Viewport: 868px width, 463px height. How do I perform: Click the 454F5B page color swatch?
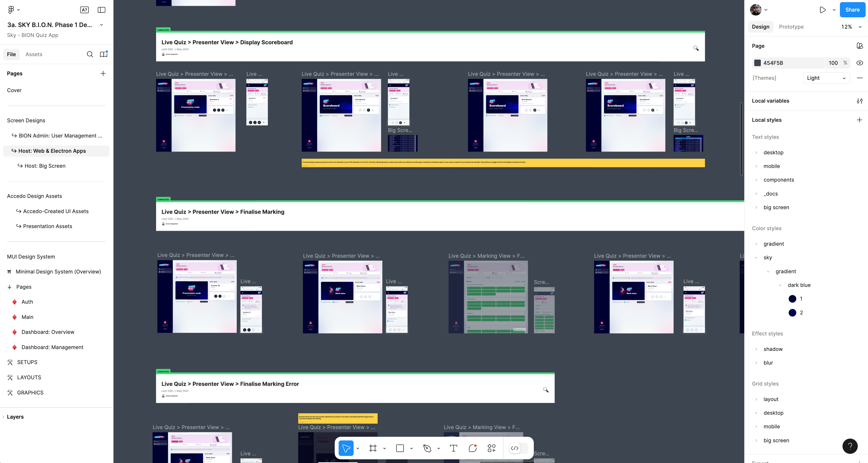coord(757,63)
